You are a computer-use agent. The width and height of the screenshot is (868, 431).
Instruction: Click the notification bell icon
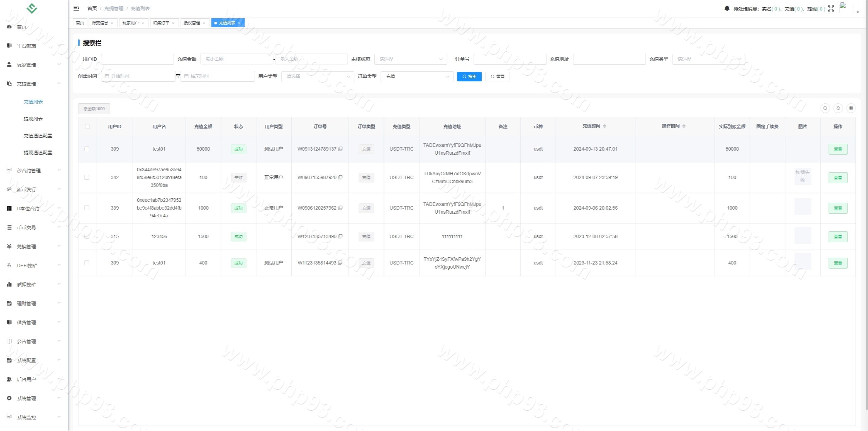(x=727, y=8)
